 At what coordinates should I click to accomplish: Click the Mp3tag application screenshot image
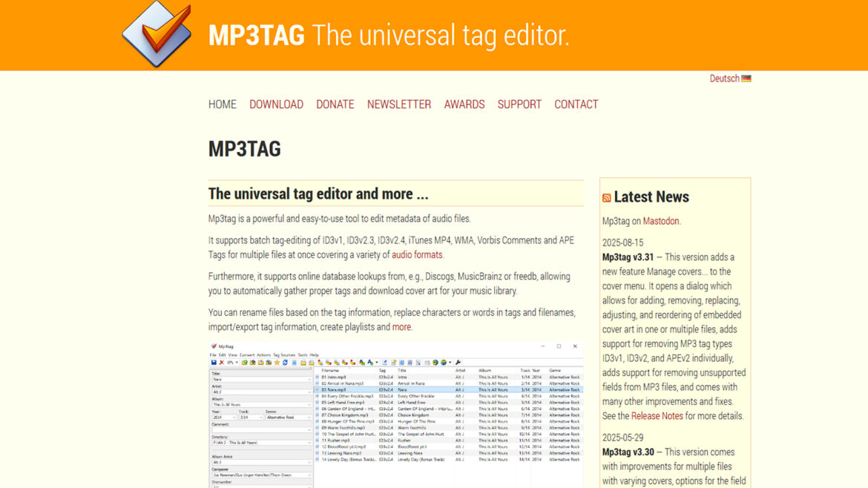click(396, 415)
